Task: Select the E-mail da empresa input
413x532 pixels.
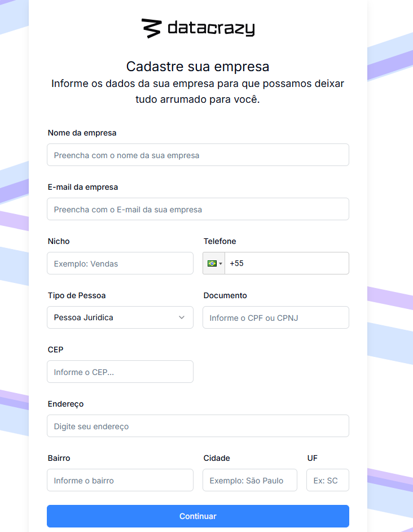Action: click(x=198, y=209)
